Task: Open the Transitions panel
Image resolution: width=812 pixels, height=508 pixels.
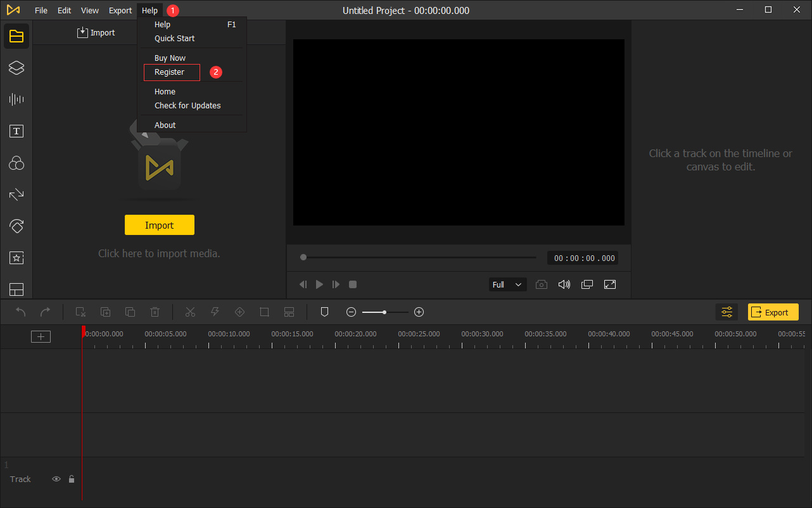Action: tap(16, 194)
